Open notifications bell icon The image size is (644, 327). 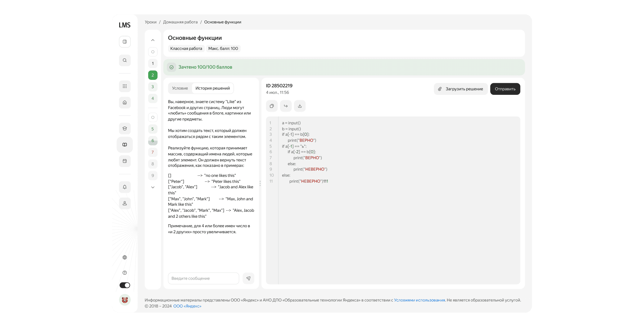click(x=125, y=187)
